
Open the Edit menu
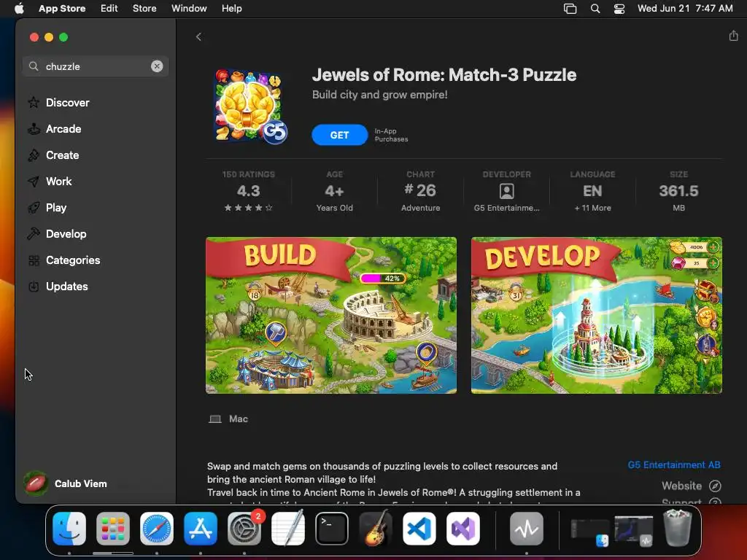tap(109, 8)
